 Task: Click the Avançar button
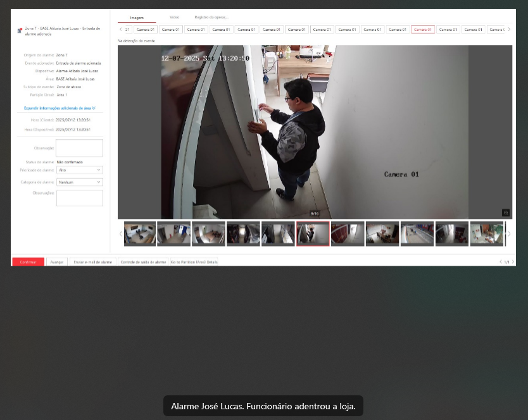[57, 262]
